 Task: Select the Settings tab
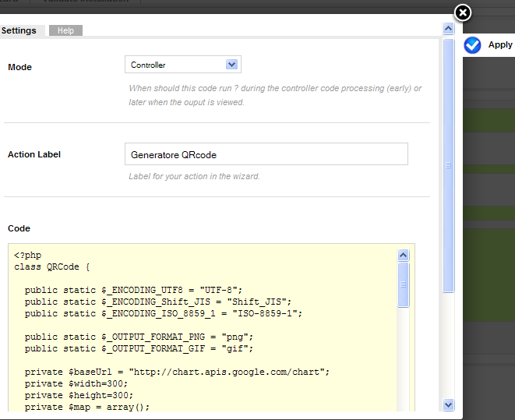click(x=19, y=30)
